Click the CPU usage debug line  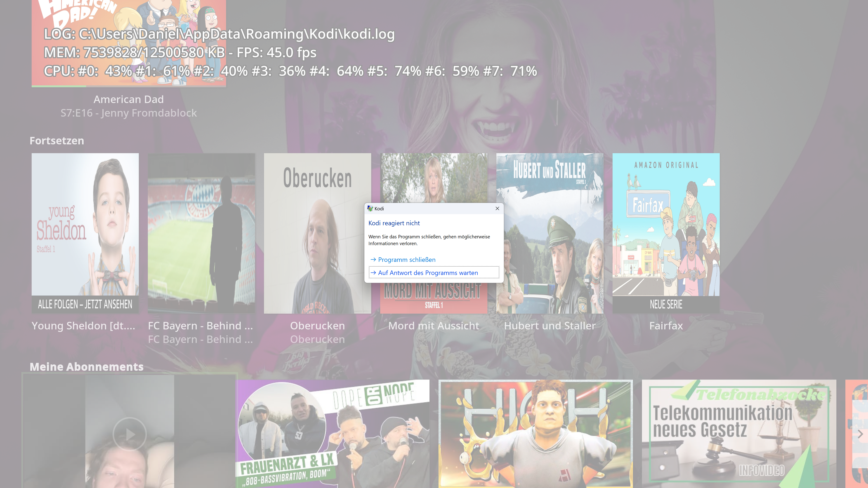[290, 71]
